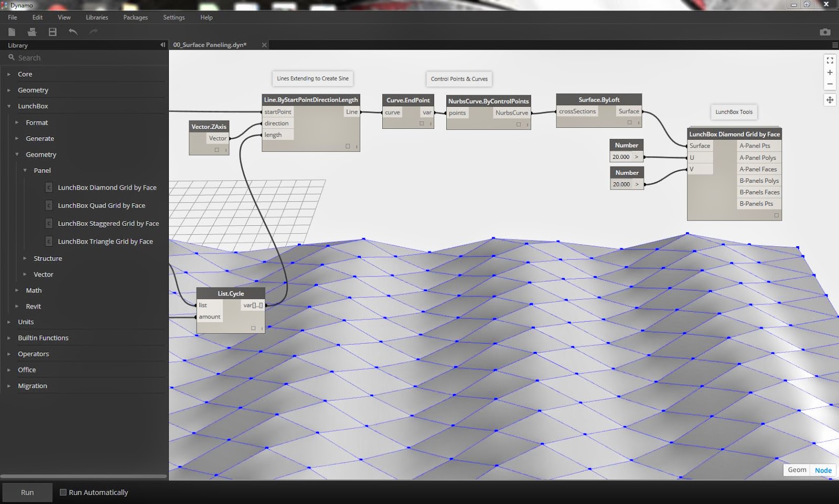
Task: Select the LunchBox Quad Grid by Face icon
Action: tap(49, 205)
